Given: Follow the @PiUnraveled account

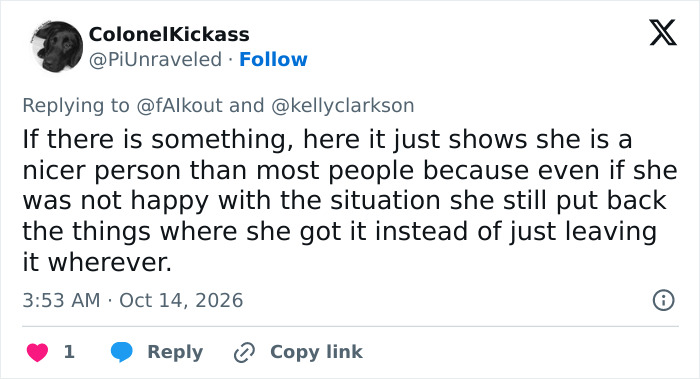Looking at the screenshot, I should click(x=273, y=59).
